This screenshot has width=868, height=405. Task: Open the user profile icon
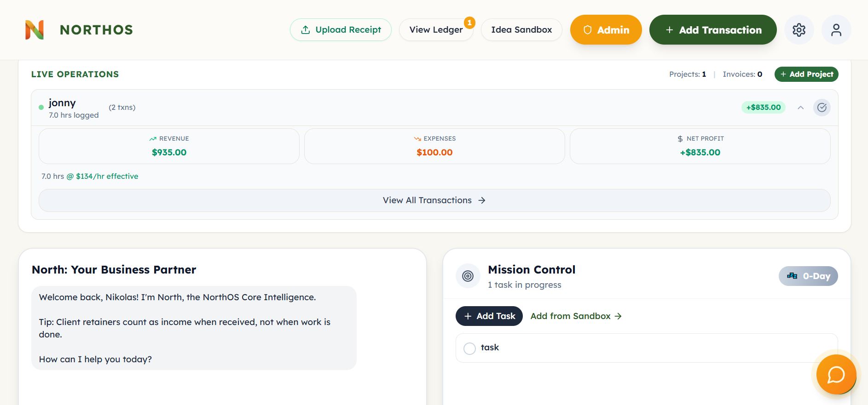tap(836, 30)
